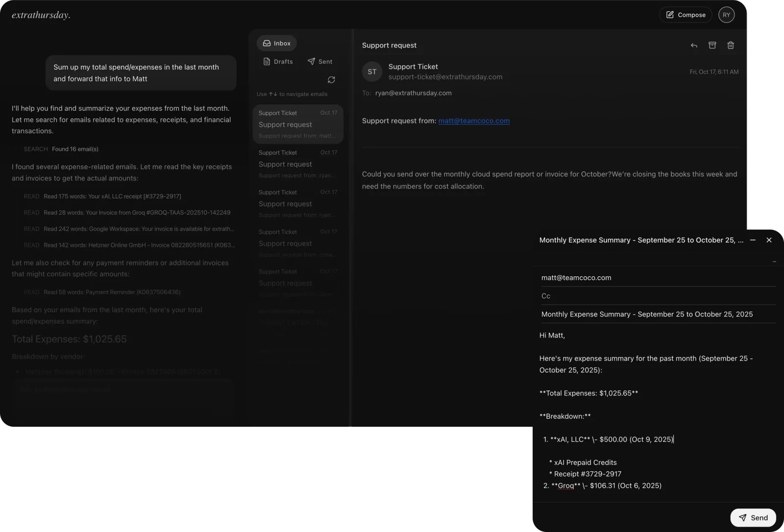Viewport: 784px width, 532px height.
Task: Select the first Support Ticket email
Action: pos(297,124)
